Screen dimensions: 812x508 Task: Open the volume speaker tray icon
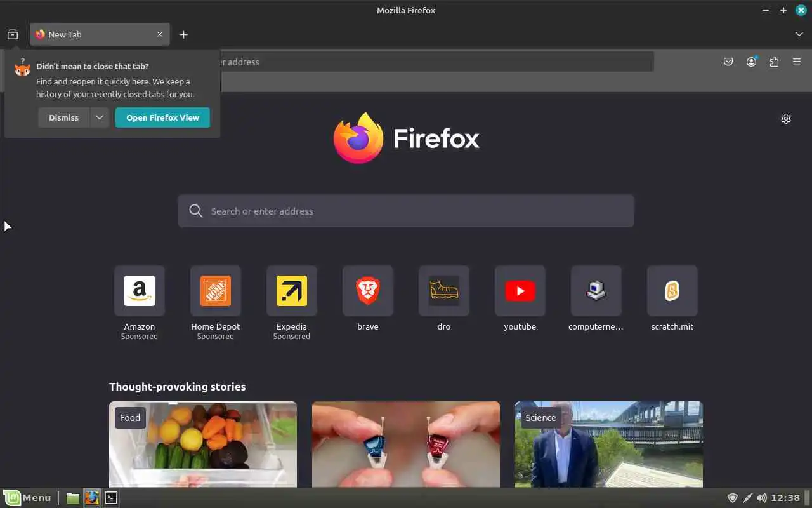762,498
